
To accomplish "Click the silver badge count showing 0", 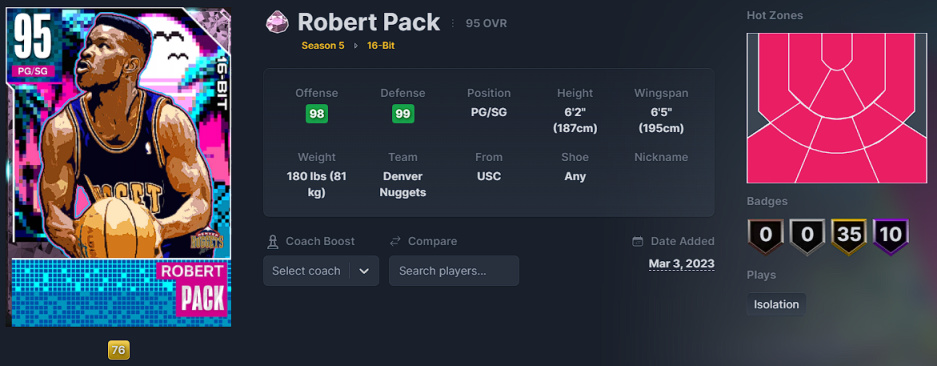I will tap(807, 234).
